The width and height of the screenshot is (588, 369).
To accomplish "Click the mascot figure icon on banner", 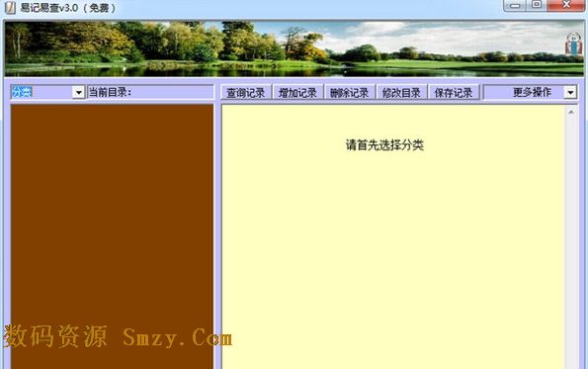I will coord(573,44).
